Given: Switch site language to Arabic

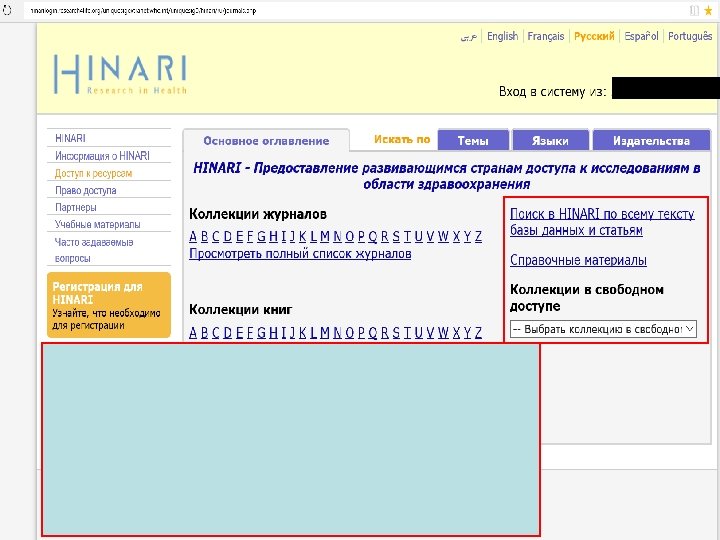Looking at the screenshot, I should 468,36.
